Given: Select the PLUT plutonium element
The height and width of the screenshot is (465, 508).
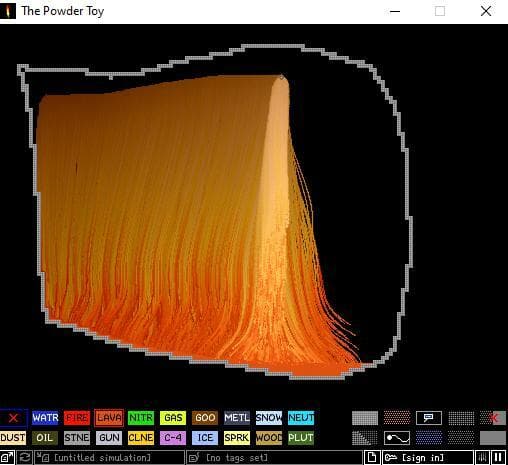Looking at the screenshot, I should pos(301,438).
